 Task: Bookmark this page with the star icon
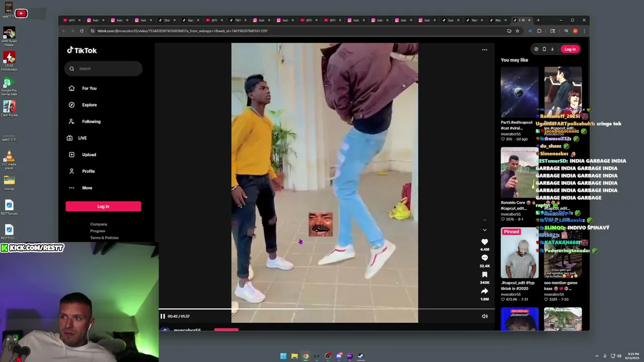click(x=517, y=31)
